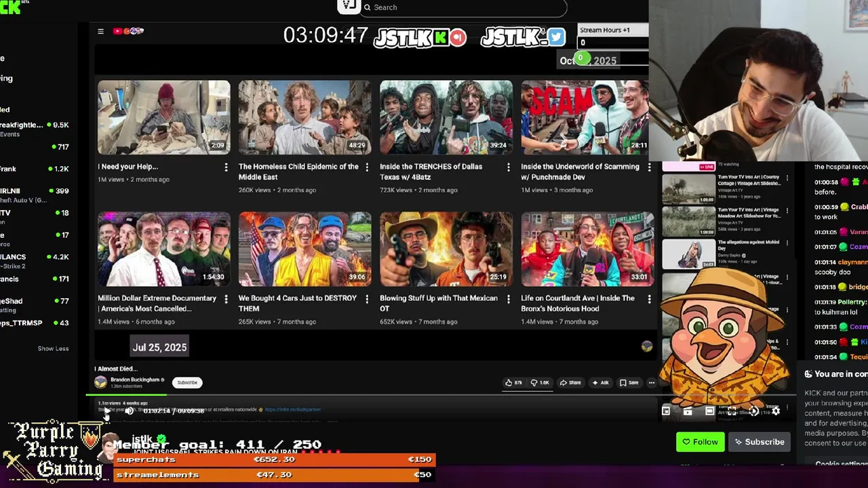Open the sidebar channel with 9.5K viewers
Screen dimensions: 868x488
pyautogui.click(x=35, y=129)
